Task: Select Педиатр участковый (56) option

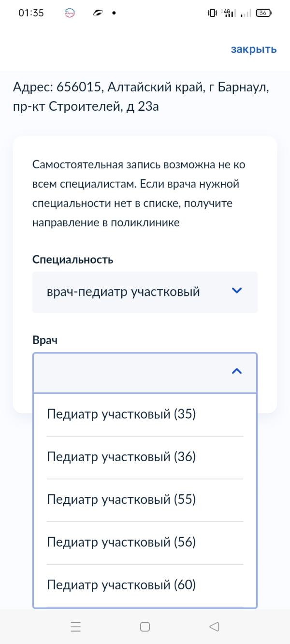Action: click(121, 542)
